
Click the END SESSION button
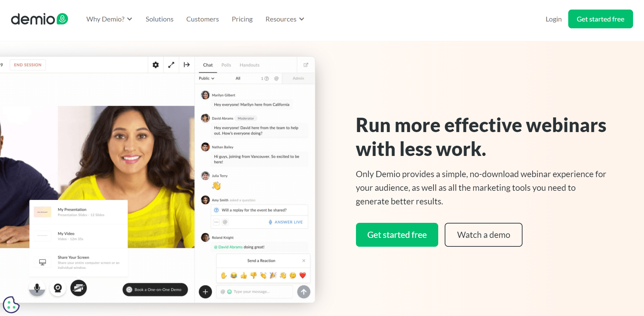click(x=28, y=65)
